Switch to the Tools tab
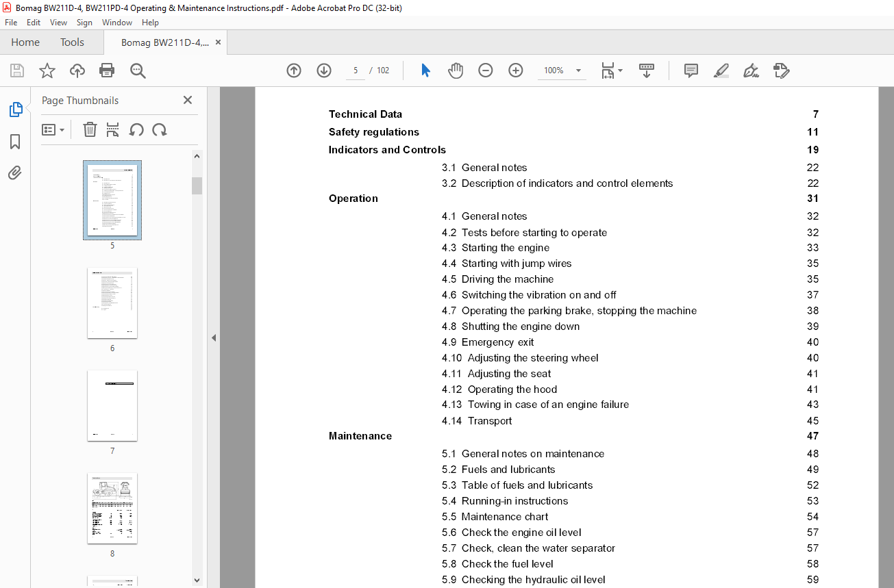Screen dimensions: 894x588 (x=72, y=42)
